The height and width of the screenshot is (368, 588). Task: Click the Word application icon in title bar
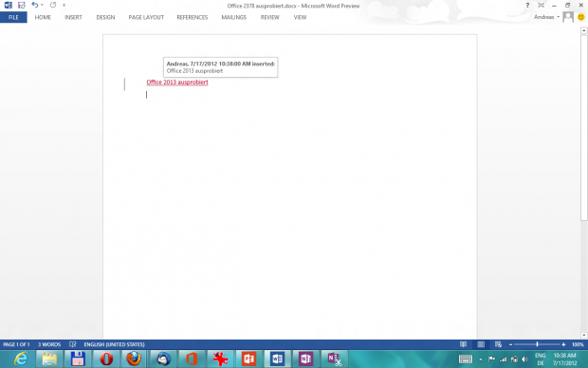tap(8, 6)
